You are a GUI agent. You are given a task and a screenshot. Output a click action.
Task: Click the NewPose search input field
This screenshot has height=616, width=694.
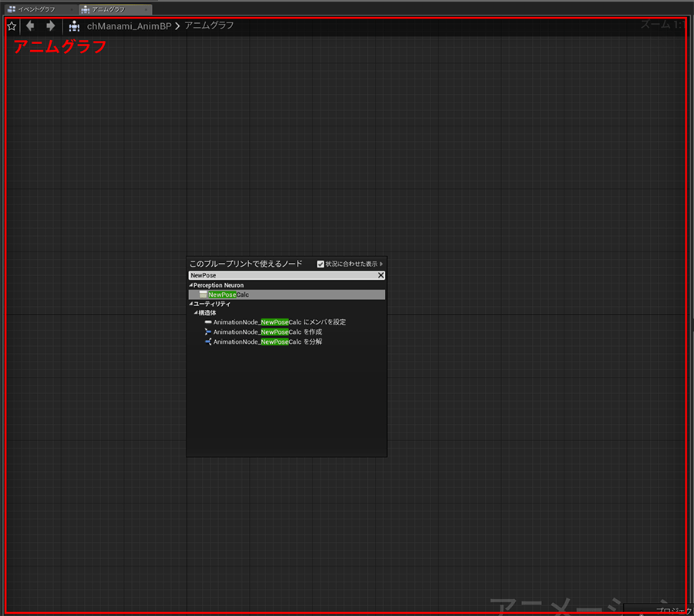(x=281, y=275)
